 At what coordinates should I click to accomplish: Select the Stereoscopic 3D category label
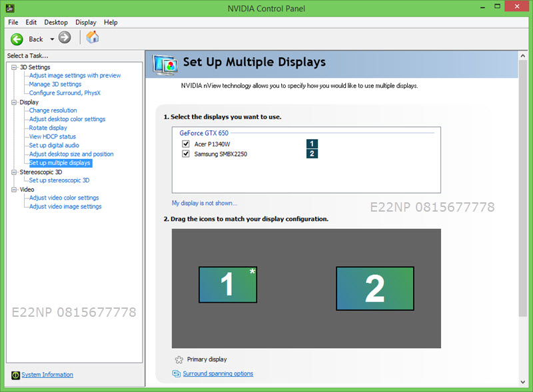(x=41, y=172)
